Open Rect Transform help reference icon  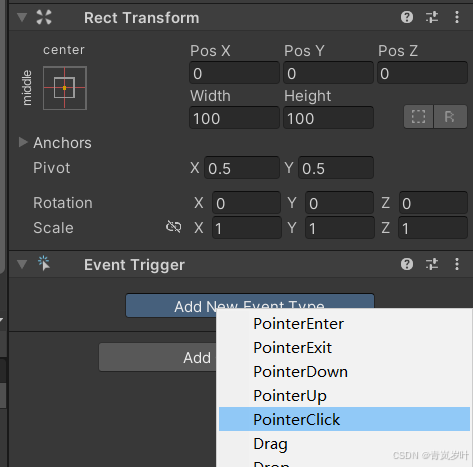click(x=407, y=17)
